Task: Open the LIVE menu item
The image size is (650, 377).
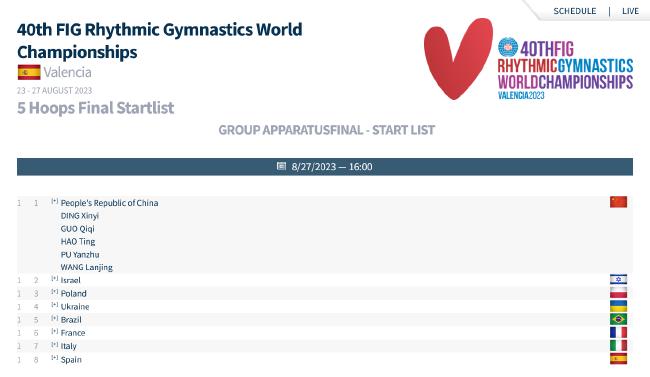Action: click(x=630, y=11)
